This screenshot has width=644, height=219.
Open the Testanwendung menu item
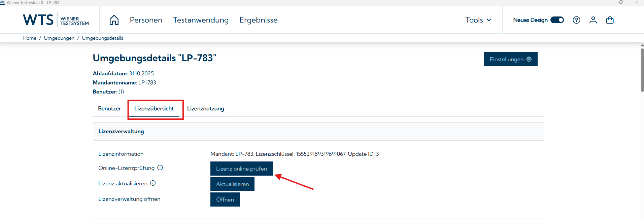click(201, 20)
